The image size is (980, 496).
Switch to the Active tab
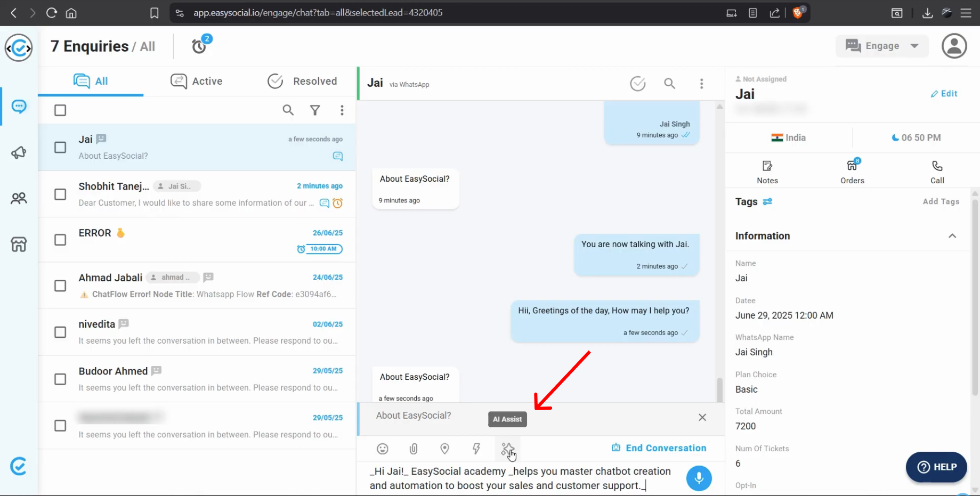(197, 81)
